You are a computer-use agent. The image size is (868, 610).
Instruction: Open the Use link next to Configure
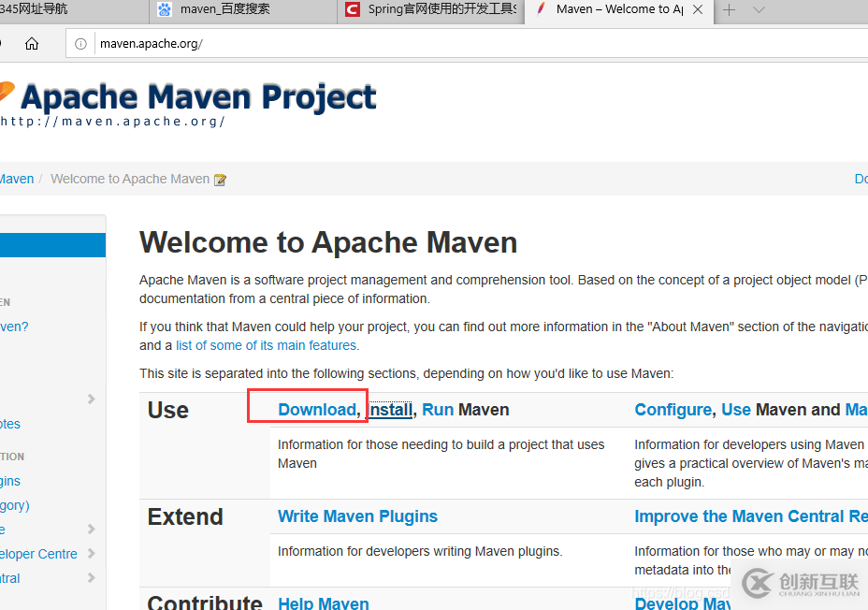736,410
